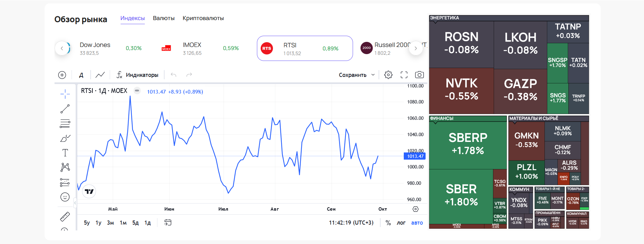Pick the trend line drawing tool
Viewport: 644px width, 244px height.
coord(65,109)
